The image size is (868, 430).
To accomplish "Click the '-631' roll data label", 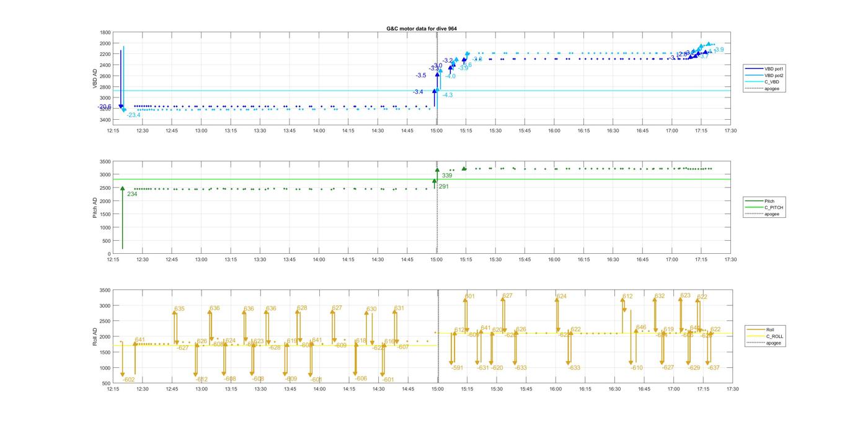I will tap(483, 368).
